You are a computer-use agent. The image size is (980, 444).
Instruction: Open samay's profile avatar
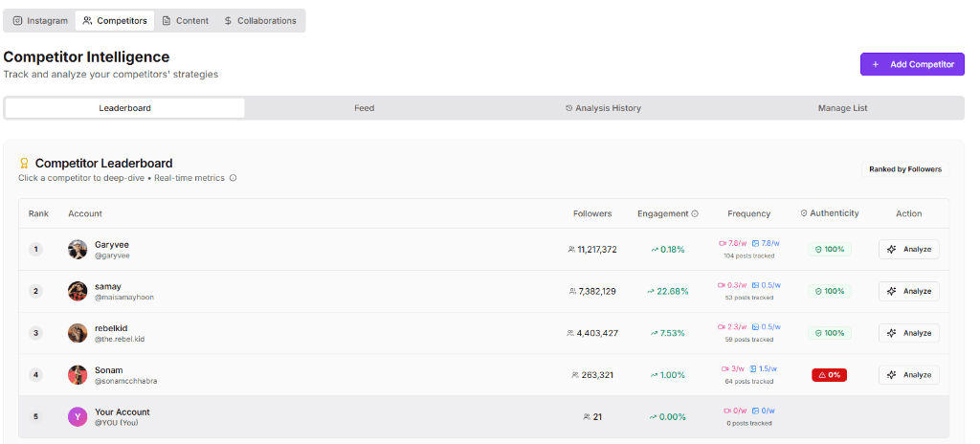pos(78,292)
